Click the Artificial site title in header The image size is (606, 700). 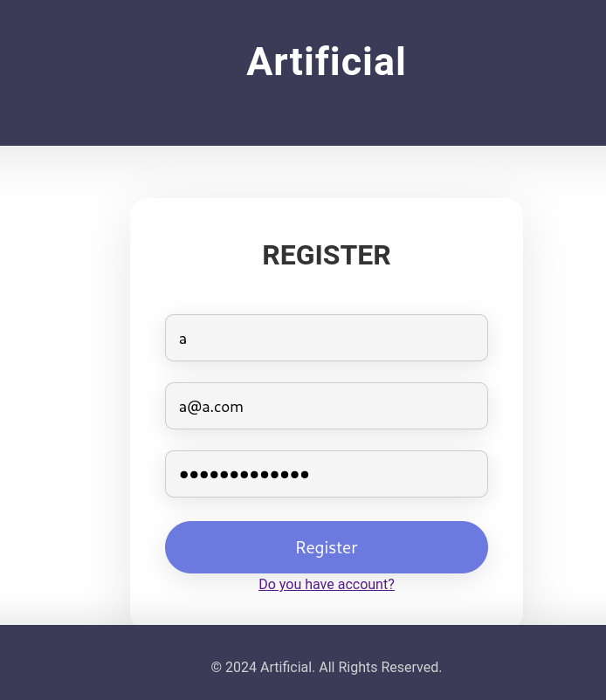point(326,62)
